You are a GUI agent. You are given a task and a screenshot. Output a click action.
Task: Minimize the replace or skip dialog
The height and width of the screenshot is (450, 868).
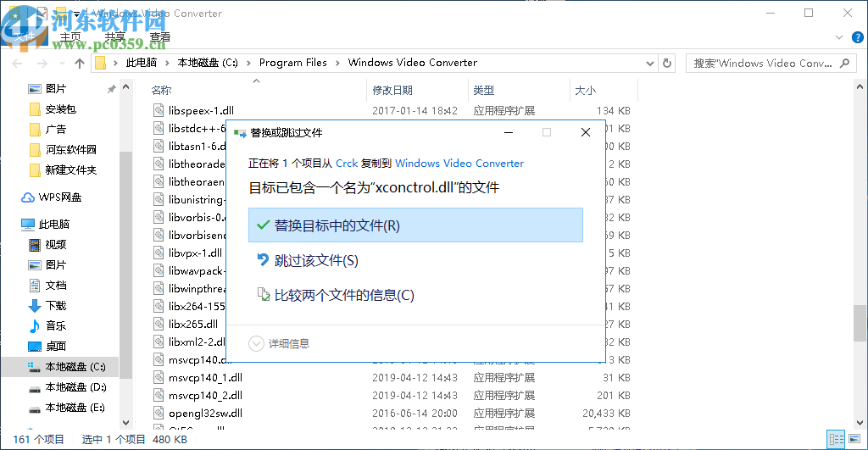coord(509,132)
